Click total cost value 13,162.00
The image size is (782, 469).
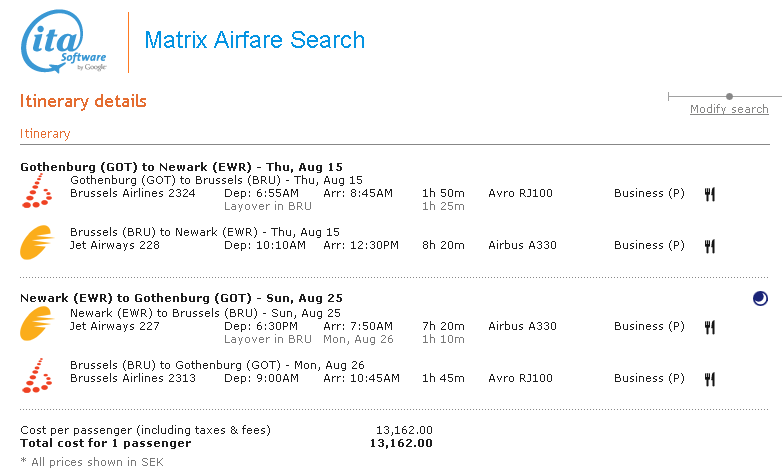(400, 443)
